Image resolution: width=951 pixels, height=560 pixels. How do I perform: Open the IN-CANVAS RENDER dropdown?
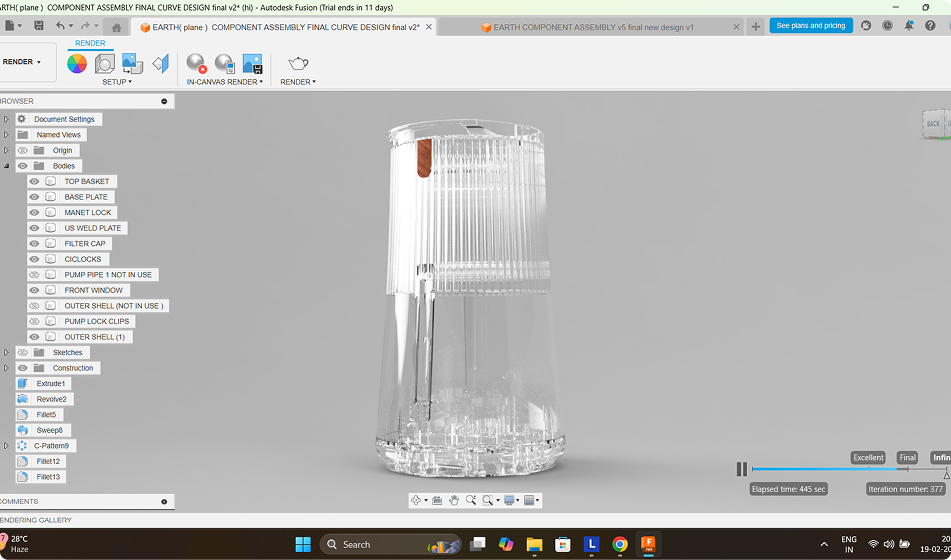point(224,82)
